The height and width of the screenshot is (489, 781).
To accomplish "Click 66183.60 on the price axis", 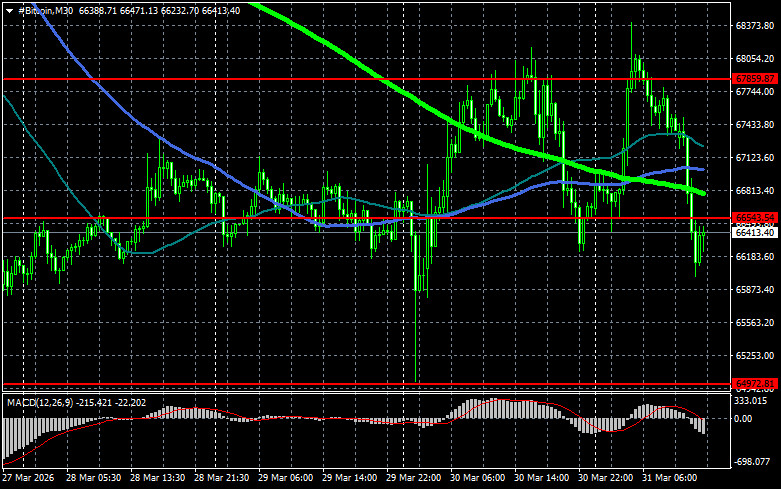I will (755, 256).
